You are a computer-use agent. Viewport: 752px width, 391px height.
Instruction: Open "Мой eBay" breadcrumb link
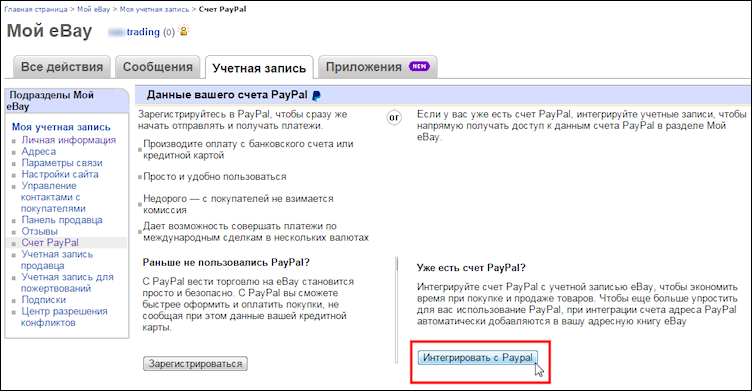tap(94, 9)
